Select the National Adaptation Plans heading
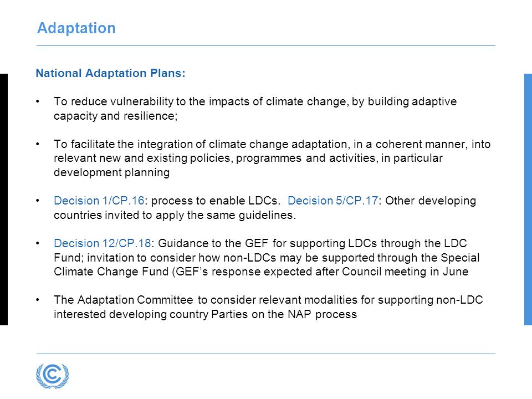This screenshot has width=532, height=399. coord(111,73)
